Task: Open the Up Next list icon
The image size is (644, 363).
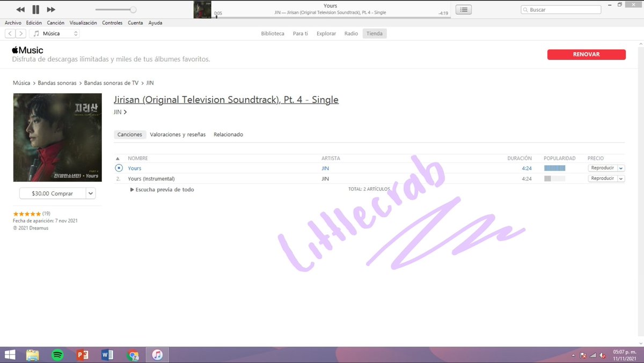Action: click(x=464, y=10)
